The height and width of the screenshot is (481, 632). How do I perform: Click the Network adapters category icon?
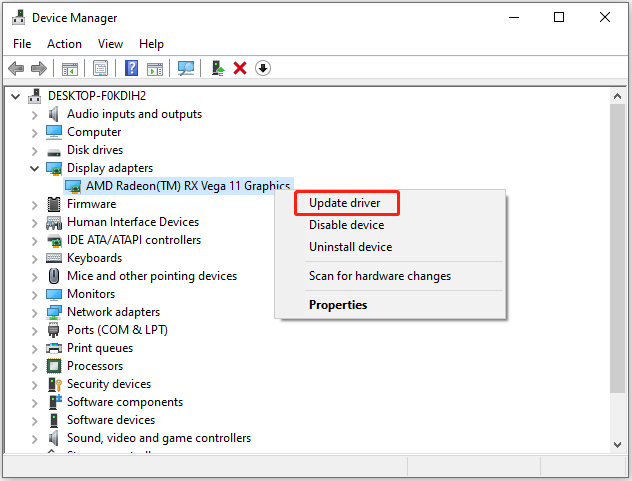point(54,312)
